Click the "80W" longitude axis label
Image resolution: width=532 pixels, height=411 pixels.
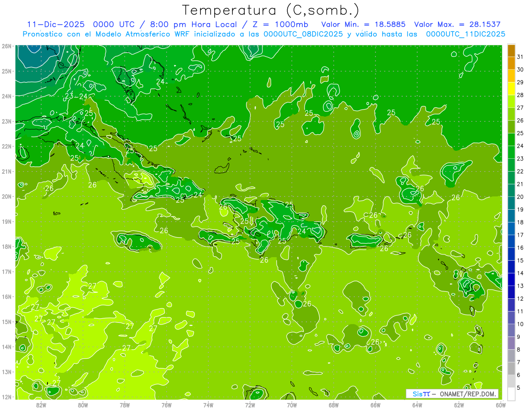point(82,405)
